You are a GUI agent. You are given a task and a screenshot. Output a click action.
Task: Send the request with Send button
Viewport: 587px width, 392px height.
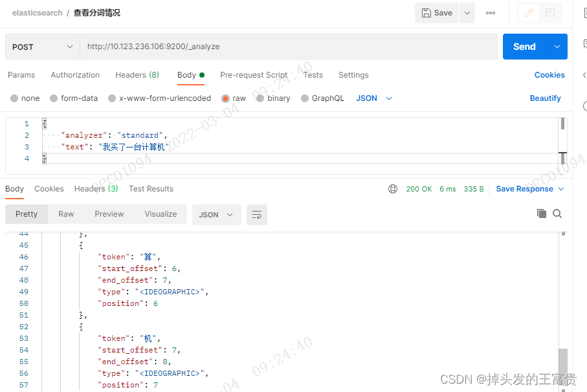[x=524, y=47]
